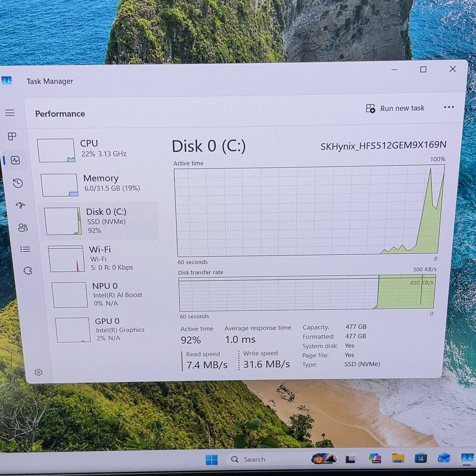476x476 pixels.
Task: Click the Formatted 477 GB value
Action: [355, 336]
